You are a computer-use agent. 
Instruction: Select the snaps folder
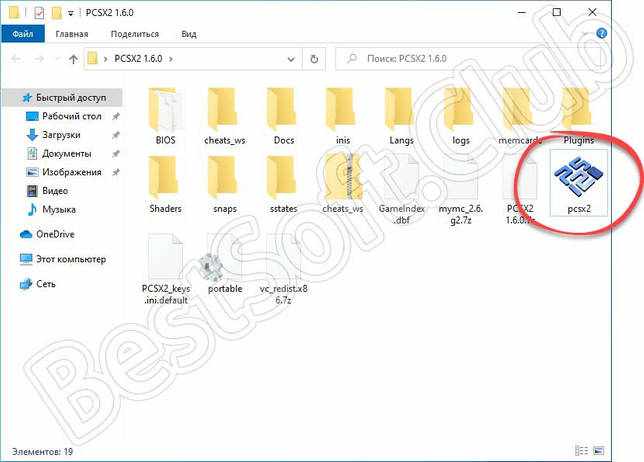(x=224, y=185)
